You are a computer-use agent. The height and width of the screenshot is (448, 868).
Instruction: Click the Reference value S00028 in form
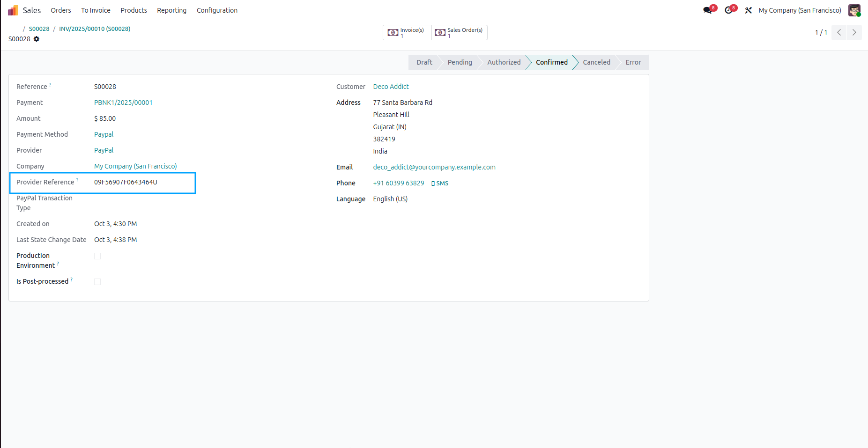point(105,87)
